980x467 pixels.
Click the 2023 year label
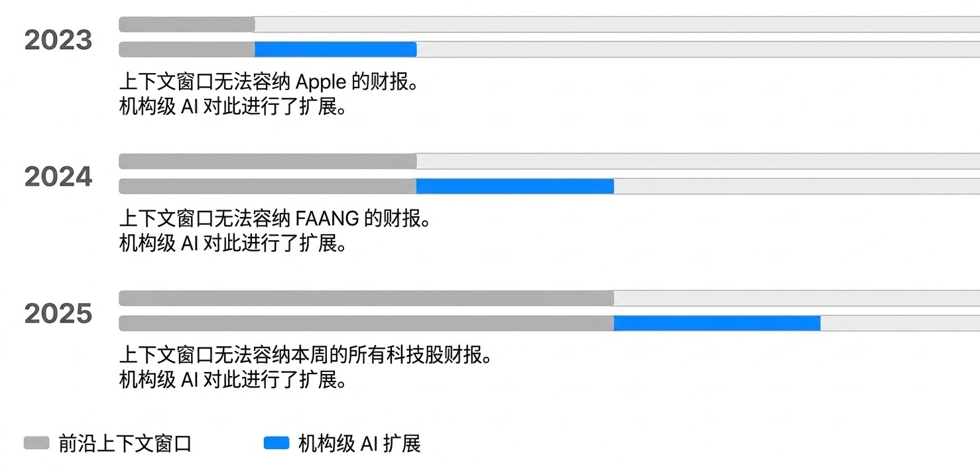pyautogui.click(x=58, y=41)
